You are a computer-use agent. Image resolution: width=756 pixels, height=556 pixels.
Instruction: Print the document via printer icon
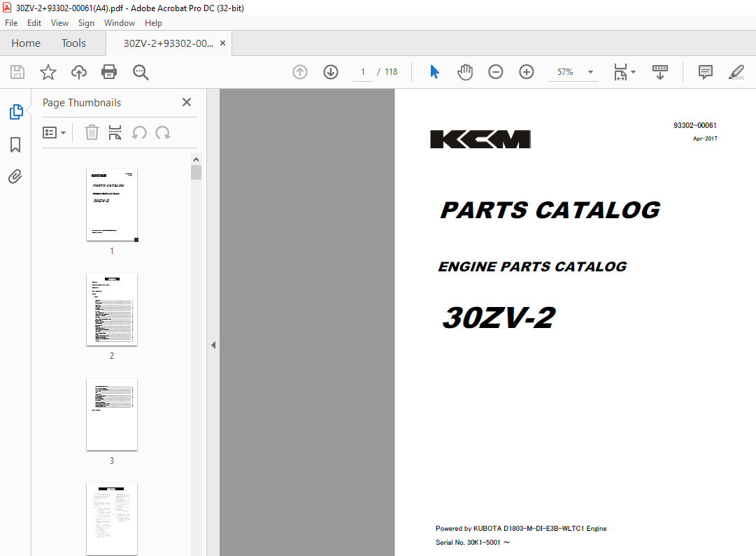click(109, 72)
